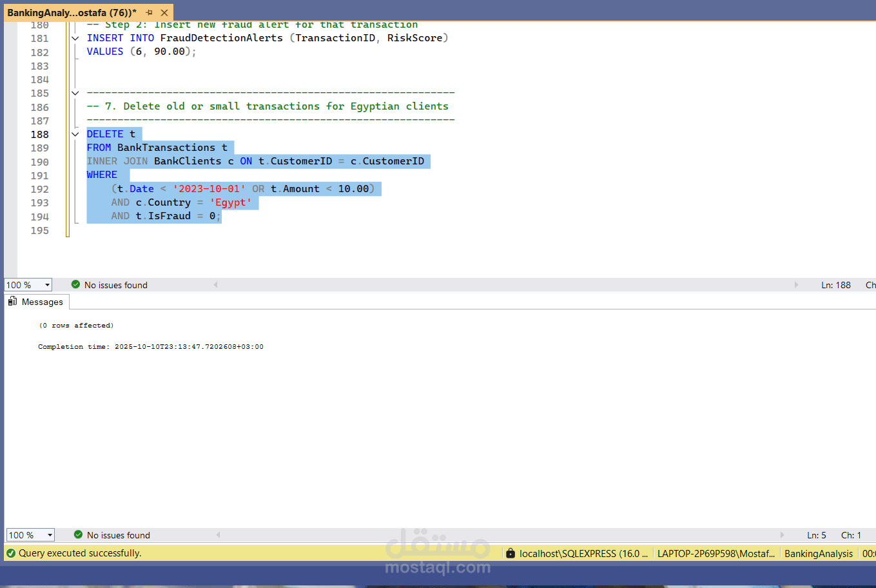Image resolution: width=876 pixels, height=588 pixels.
Task: Click the editor horizontal scrollbar left arrow
Action: tap(215, 284)
